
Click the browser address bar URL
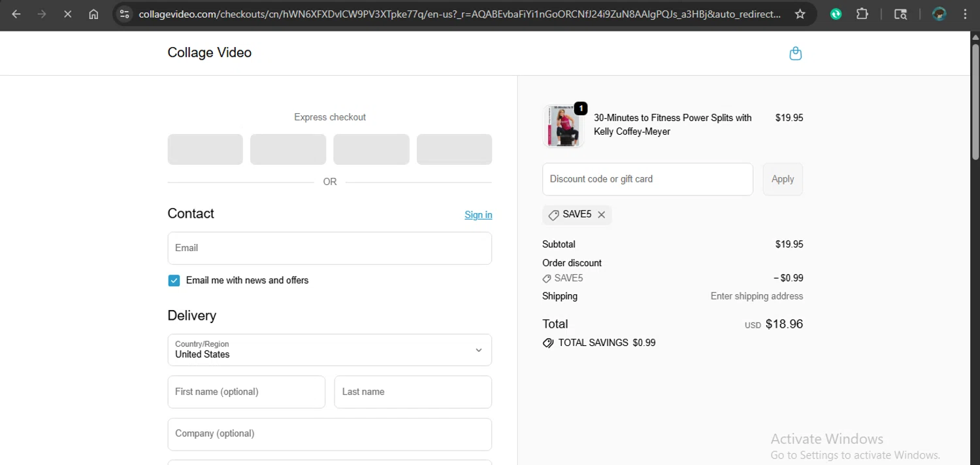pyautogui.click(x=459, y=14)
